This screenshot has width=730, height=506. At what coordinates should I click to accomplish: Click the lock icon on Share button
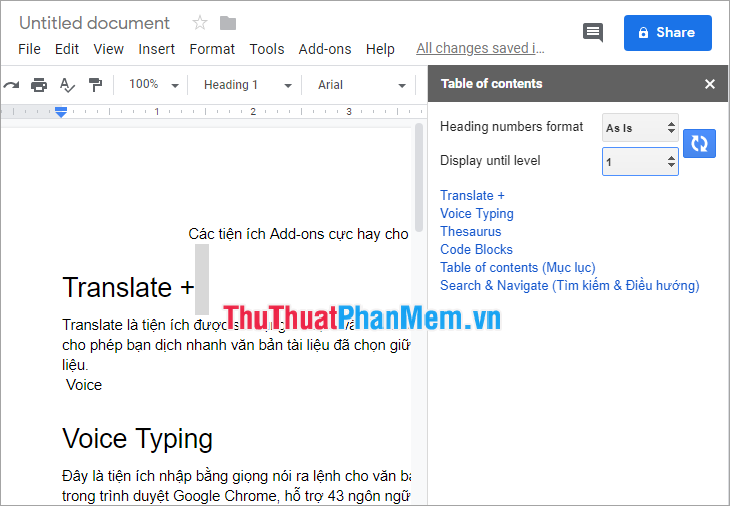click(x=643, y=33)
